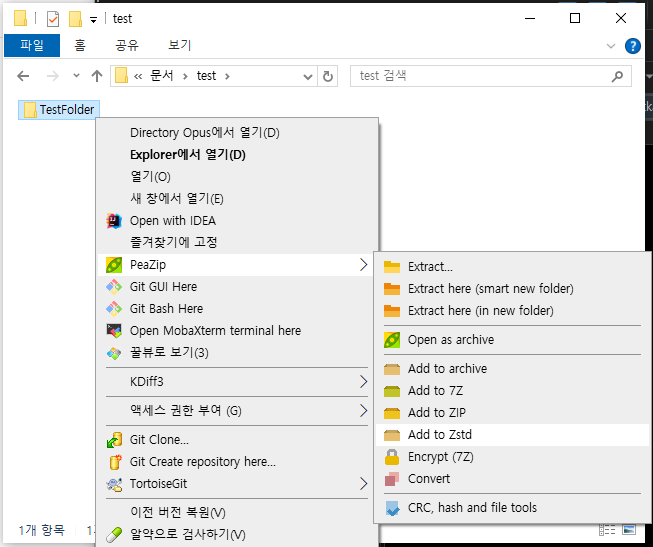Click the Encrypt padlock icon
This screenshot has height=547, width=653.
tap(392, 457)
